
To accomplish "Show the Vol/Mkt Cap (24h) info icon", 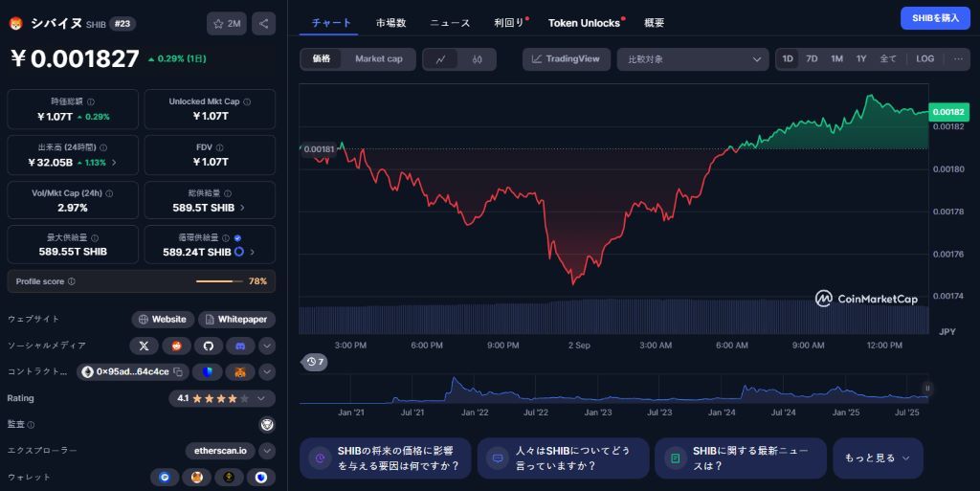I will click(109, 193).
